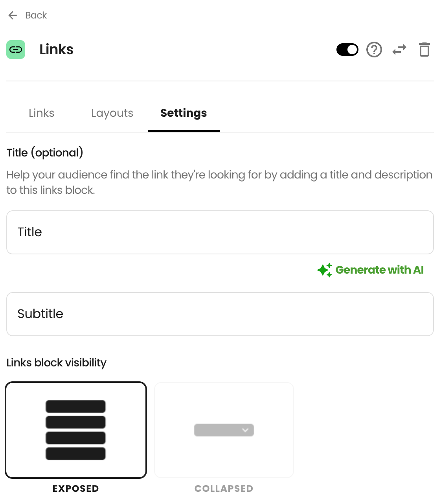The image size is (441, 504).
Task: Open the help question mark icon
Action: 374,50
